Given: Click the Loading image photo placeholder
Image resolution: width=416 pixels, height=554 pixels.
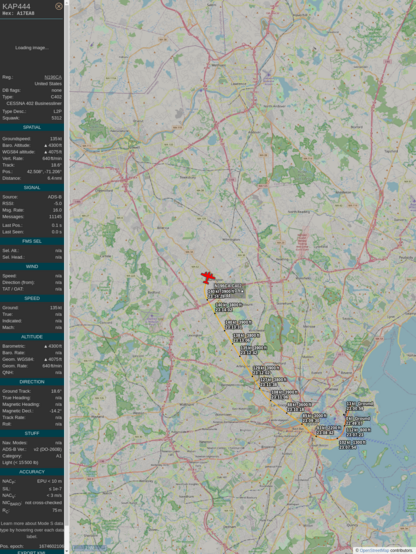Looking at the screenshot, I should point(32,48).
